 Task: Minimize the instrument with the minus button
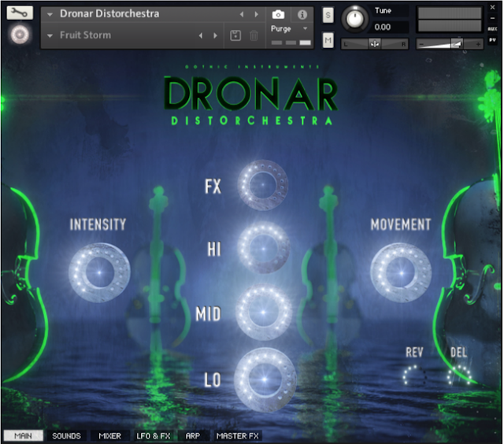coord(492,18)
